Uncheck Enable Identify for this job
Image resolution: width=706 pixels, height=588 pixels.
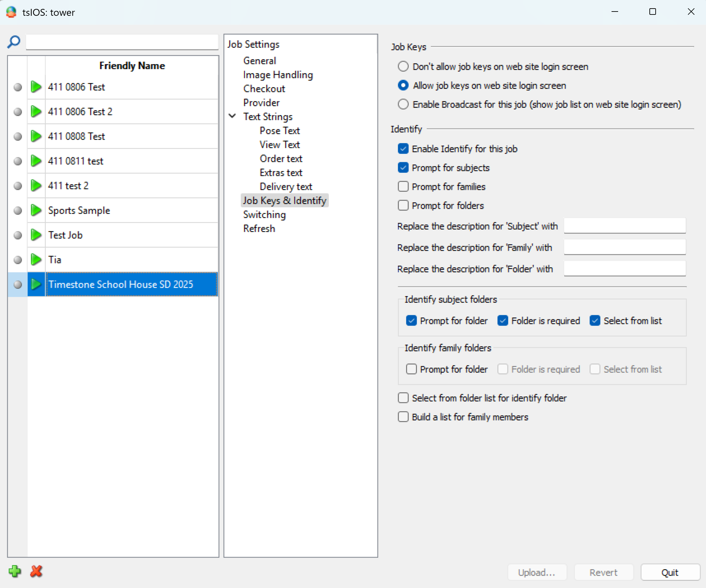point(403,148)
